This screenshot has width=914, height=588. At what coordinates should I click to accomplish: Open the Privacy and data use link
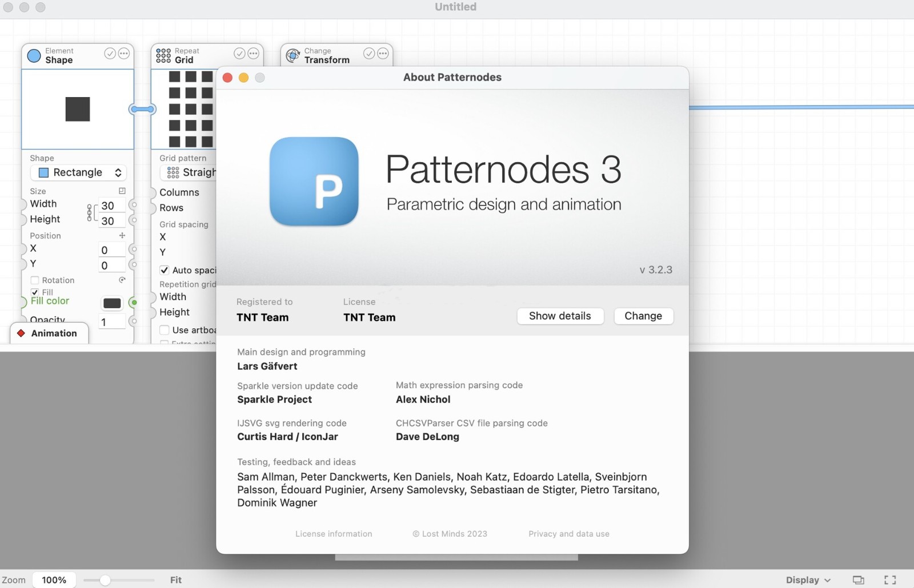[569, 534]
